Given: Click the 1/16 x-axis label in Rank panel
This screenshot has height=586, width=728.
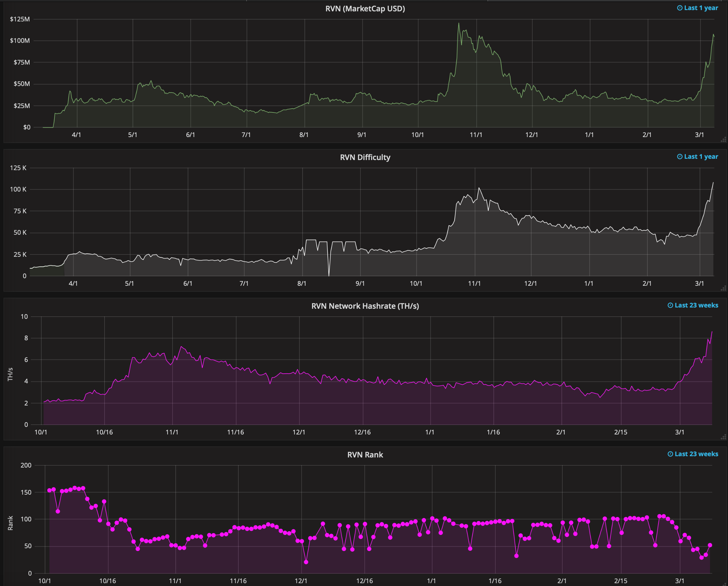Looking at the screenshot, I should point(495,581).
